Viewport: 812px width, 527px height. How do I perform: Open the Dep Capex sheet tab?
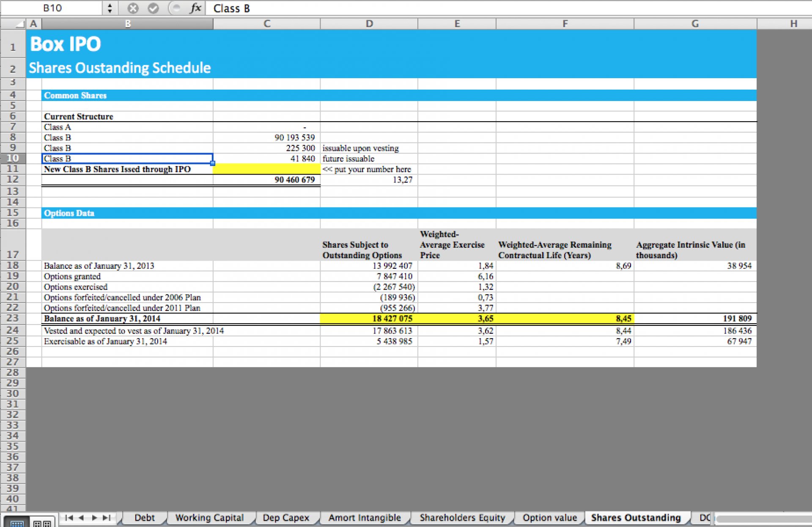[x=286, y=518]
